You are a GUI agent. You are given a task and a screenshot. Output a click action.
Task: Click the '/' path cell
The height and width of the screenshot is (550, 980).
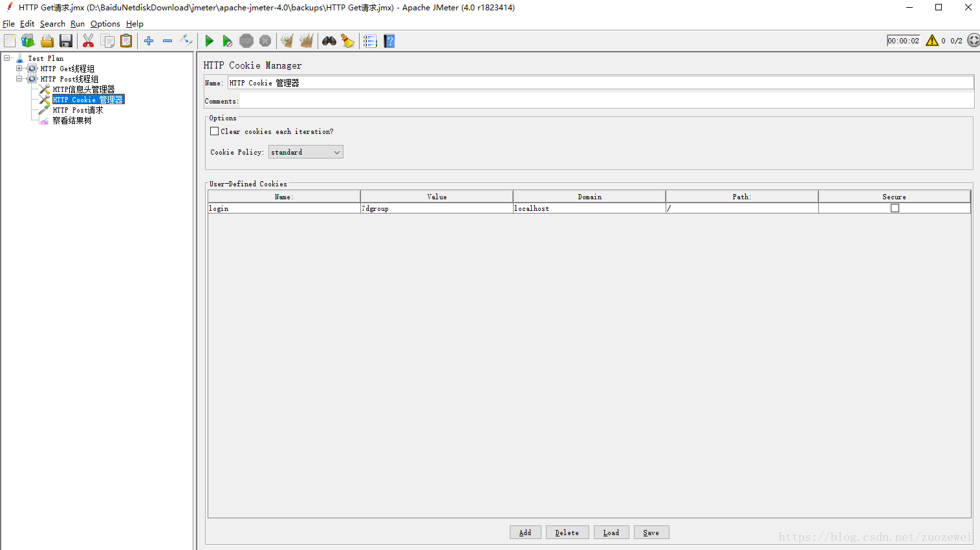coord(742,208)
